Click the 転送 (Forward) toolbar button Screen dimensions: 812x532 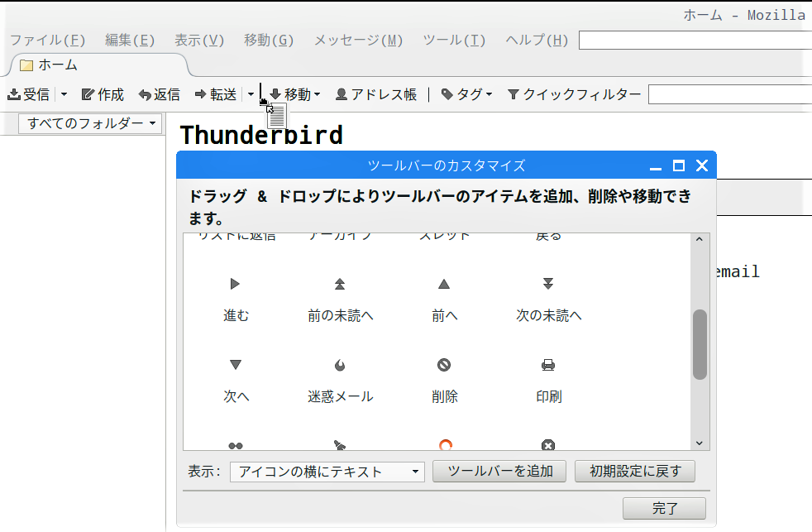pyautogui.click(x=216, y=94)
